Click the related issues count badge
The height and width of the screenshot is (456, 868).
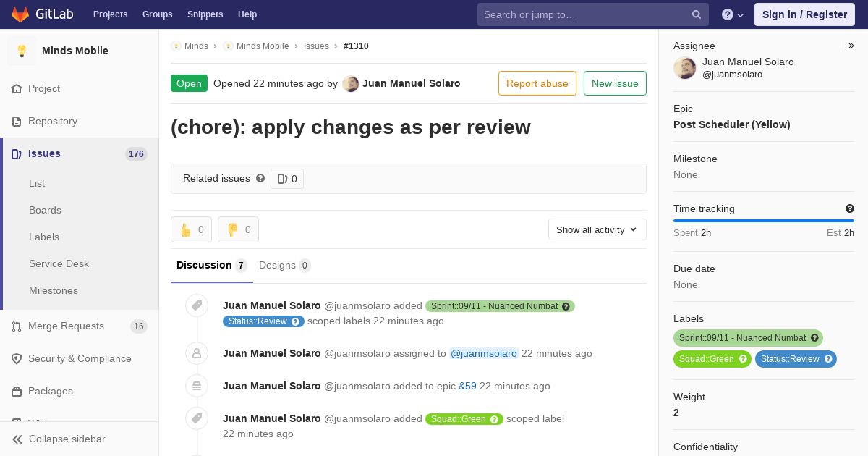click(x=287, y=179)
